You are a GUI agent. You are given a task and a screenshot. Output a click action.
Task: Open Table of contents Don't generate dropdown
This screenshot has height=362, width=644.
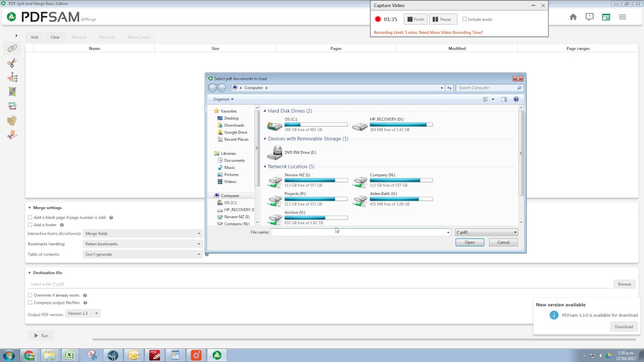[x=143, y=254]
